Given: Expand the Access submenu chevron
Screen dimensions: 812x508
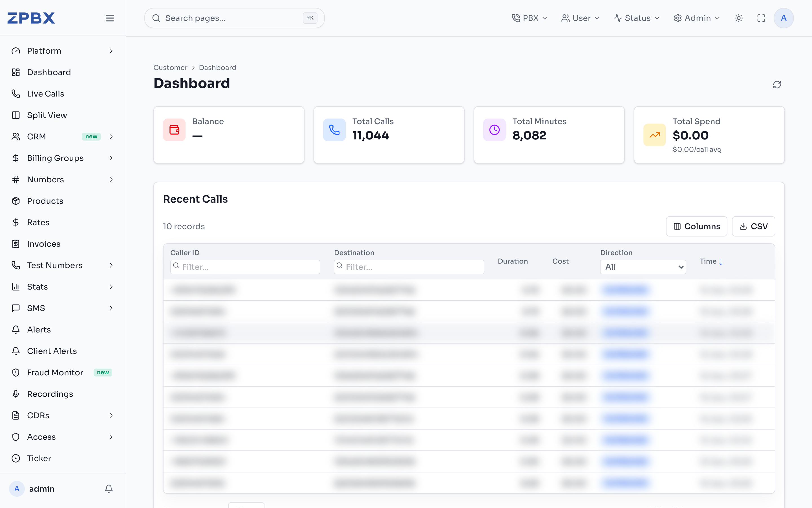Looking at the screenshot, I should 111,437.
